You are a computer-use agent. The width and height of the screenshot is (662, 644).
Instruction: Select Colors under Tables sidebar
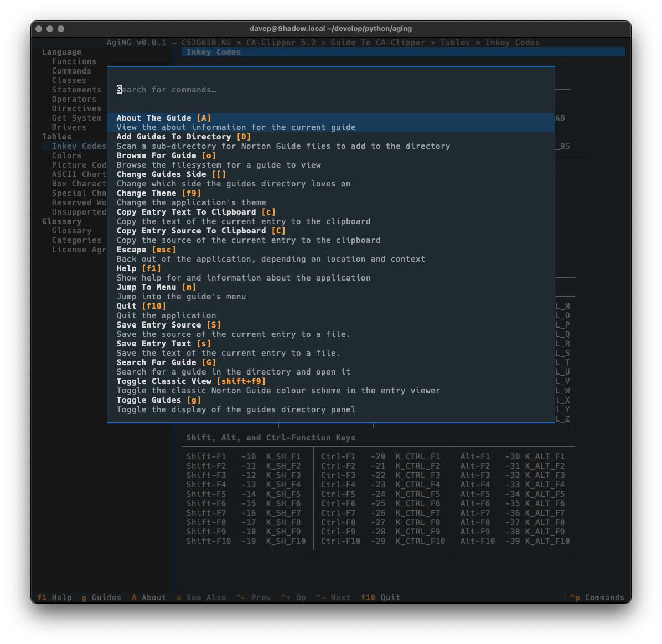(x=66, y=155)
